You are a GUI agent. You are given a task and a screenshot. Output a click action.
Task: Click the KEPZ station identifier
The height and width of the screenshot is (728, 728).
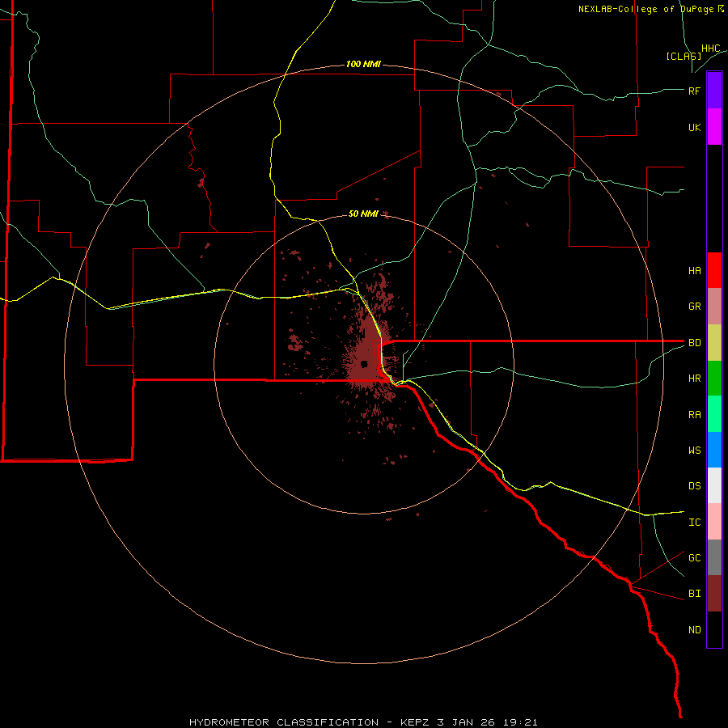pos(416,722)
